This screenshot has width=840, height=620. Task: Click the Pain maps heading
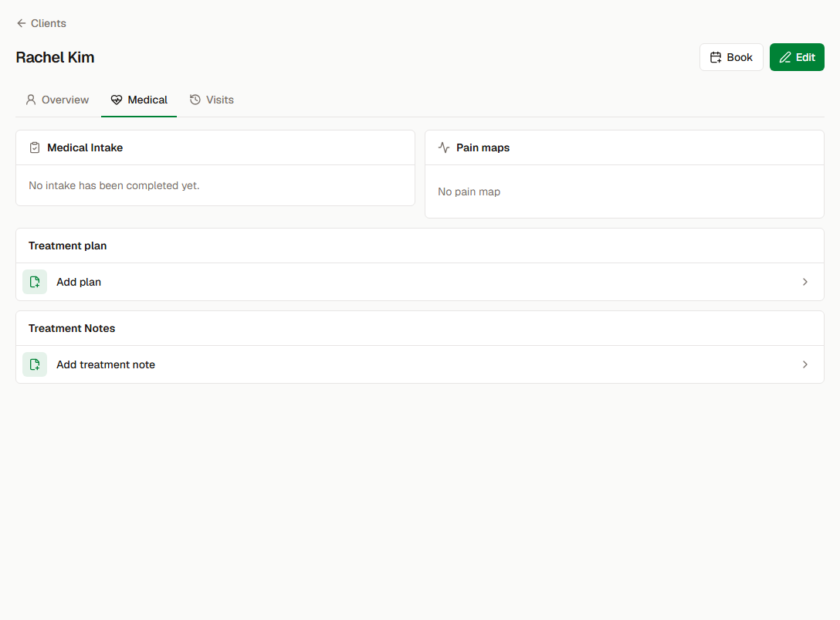click(x=483, y=147)
